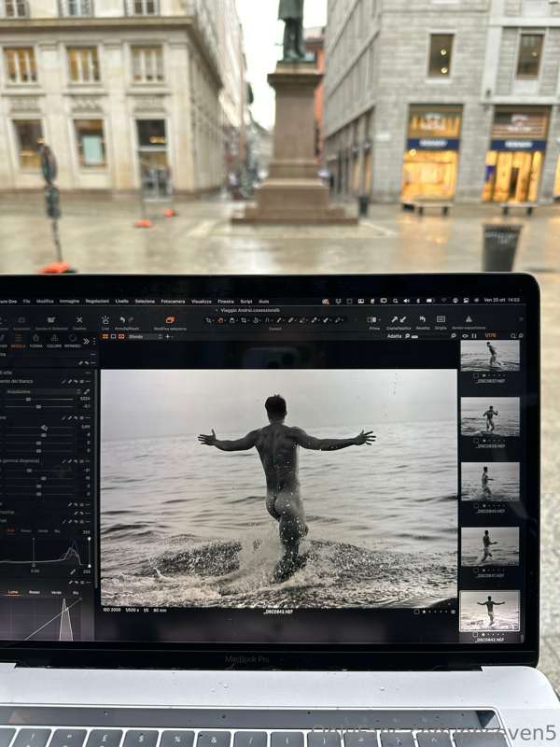Select the Rosso curve channel
Image resolution: width=560 pixels, height=747 pixels.
[35, 592]
